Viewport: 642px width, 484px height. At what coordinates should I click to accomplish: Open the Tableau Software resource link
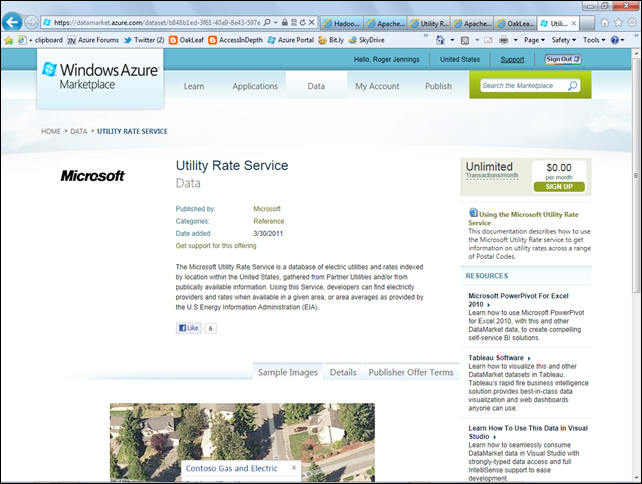496,357
